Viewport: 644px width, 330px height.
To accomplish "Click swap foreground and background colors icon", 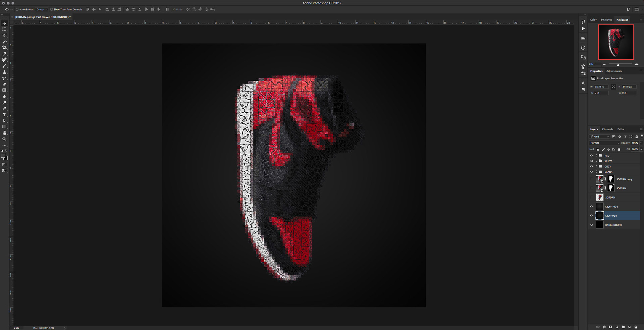I will click(6, 151).
